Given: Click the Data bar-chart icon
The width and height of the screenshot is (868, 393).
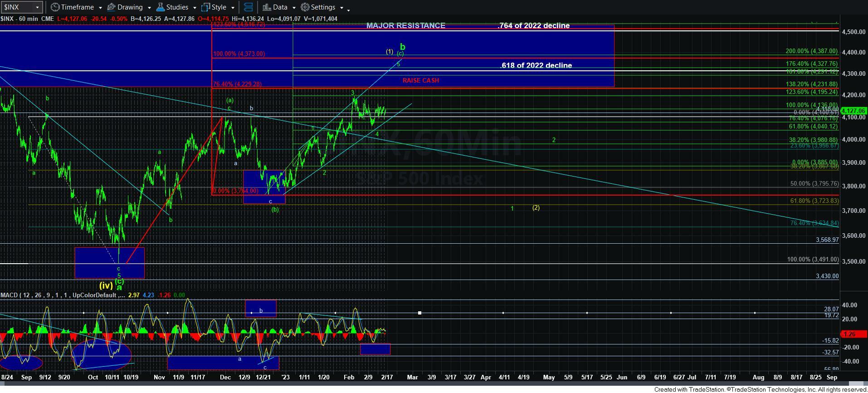Looking at the screenshot, I should [267, 7].
